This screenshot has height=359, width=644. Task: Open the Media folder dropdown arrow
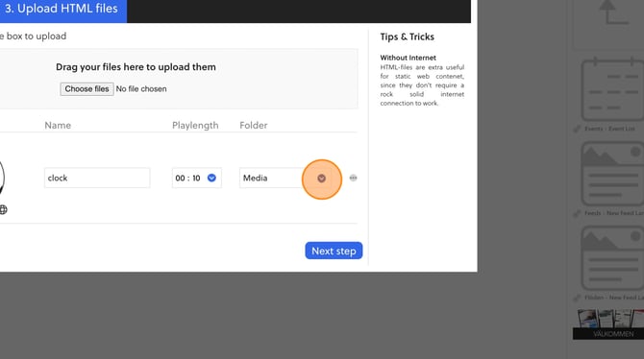click(x=322, y=179)
